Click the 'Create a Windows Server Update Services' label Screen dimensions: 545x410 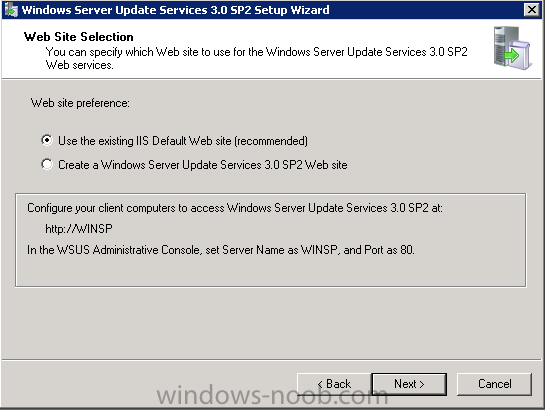(203, 165)
